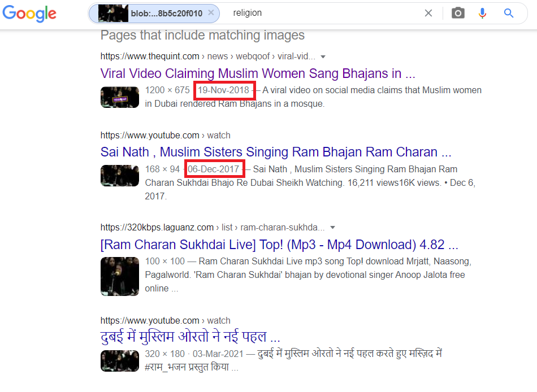Screen dimensions: 537x392
Task: Open the Hindi-titled YouTube result link
Action: click(x=190, y=337)
